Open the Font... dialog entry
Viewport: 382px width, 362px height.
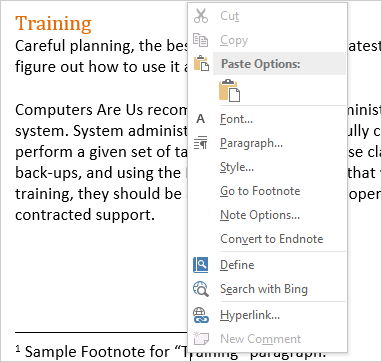[x=236, y=119]
